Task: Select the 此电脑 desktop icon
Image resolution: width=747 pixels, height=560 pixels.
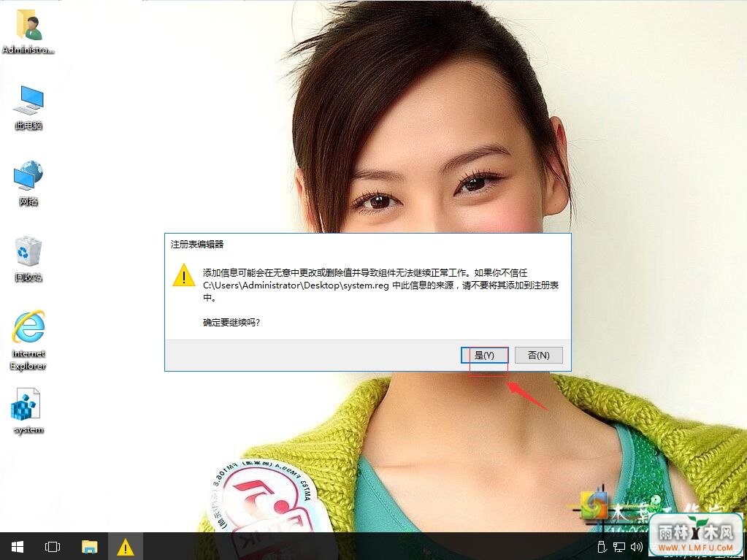Action: (x=28, y=107)
